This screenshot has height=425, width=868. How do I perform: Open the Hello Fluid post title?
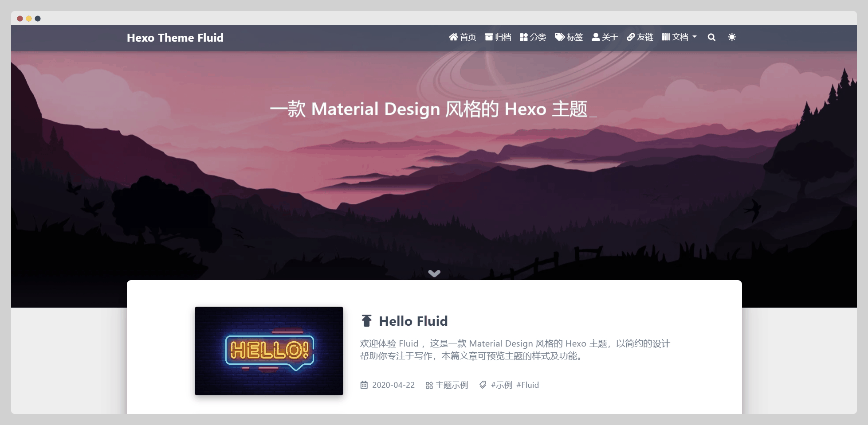click(413, 321)
